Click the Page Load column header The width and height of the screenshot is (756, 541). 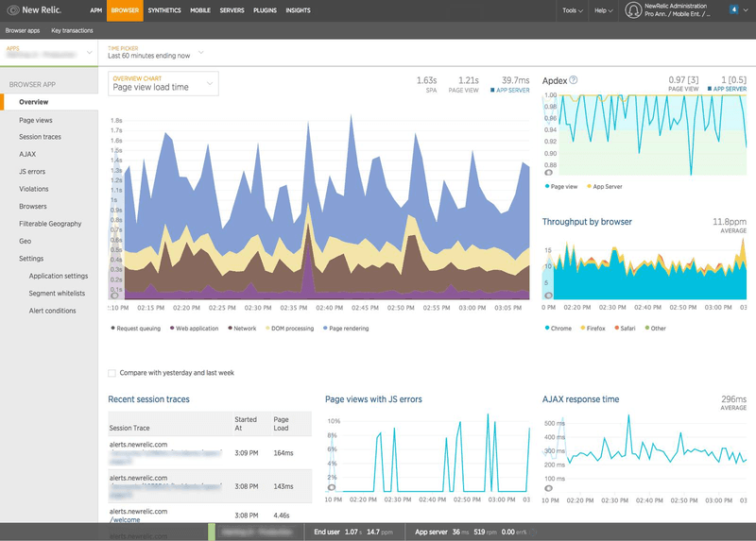[x=281, y=424]
